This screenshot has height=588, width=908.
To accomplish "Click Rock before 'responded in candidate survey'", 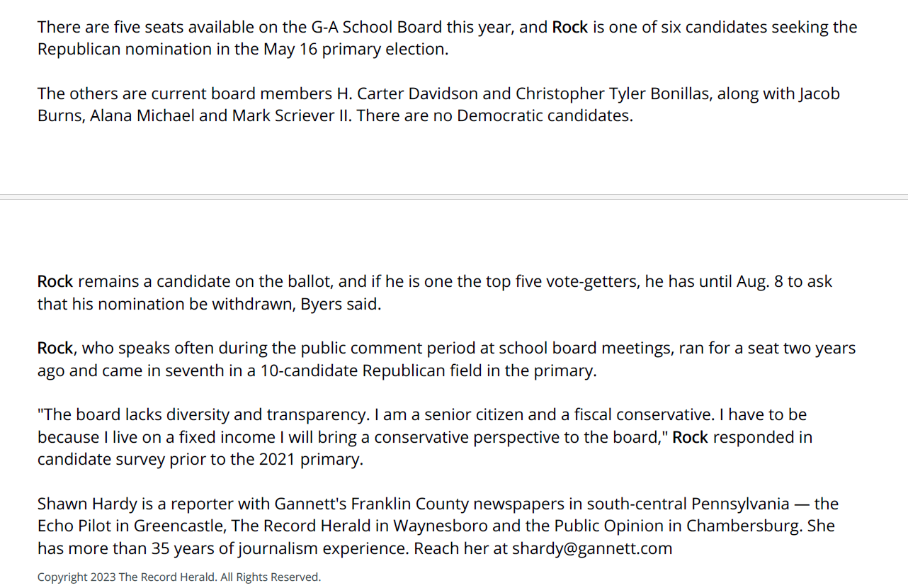I will point(690,437).
